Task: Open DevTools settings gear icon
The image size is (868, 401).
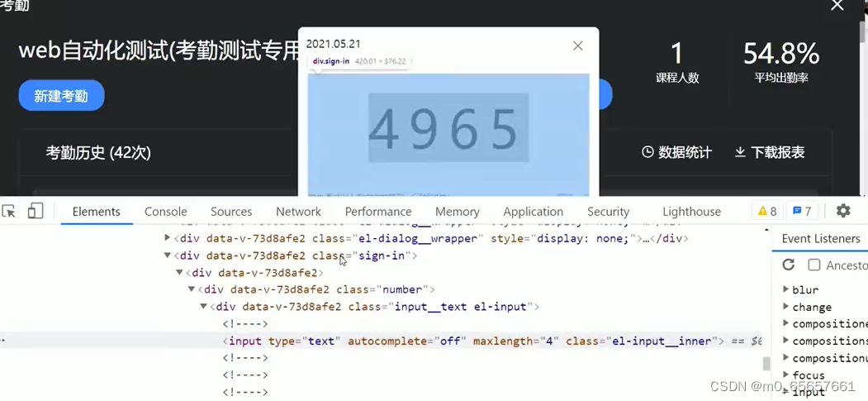Action: tap(843, 211)
